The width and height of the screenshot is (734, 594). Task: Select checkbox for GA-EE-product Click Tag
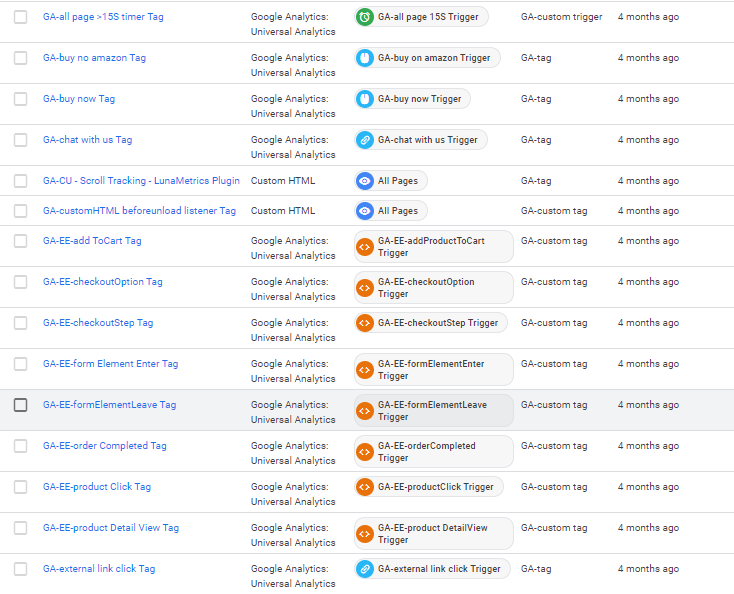(x=21, y=487)
